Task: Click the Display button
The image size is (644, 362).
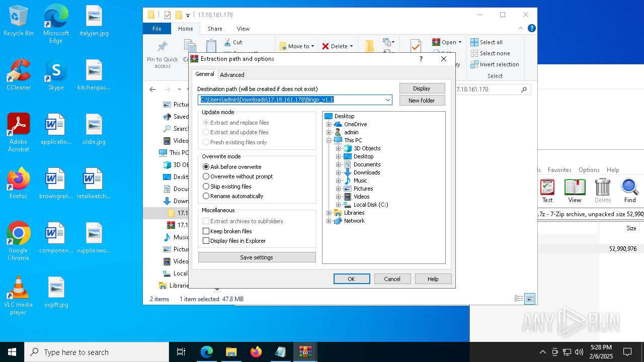Action: 422,88
